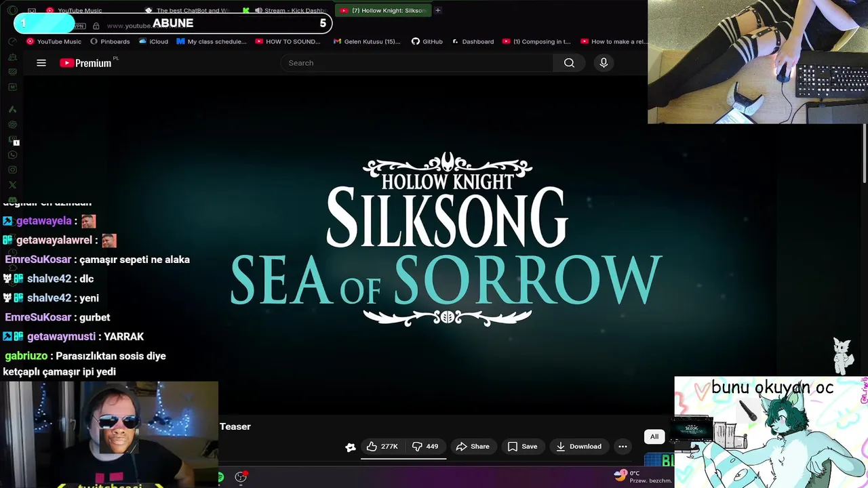
Task: Go to YouTube Premium home logo
Action: pyautogui.click(x=85, y=63)
